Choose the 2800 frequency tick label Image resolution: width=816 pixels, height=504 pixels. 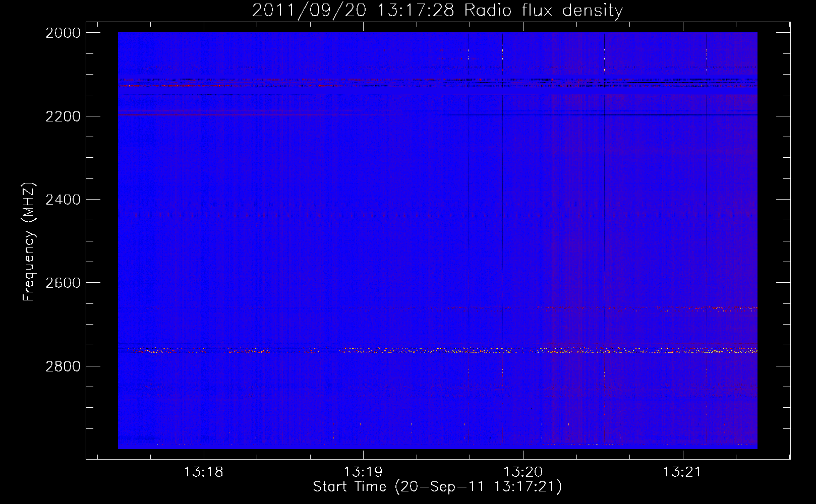point(63,366)
